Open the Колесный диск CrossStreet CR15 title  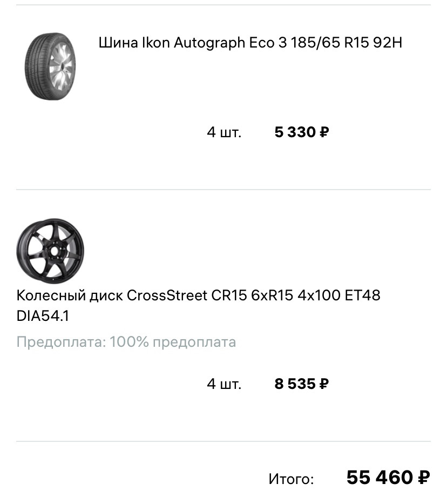(x=198, y=295)
